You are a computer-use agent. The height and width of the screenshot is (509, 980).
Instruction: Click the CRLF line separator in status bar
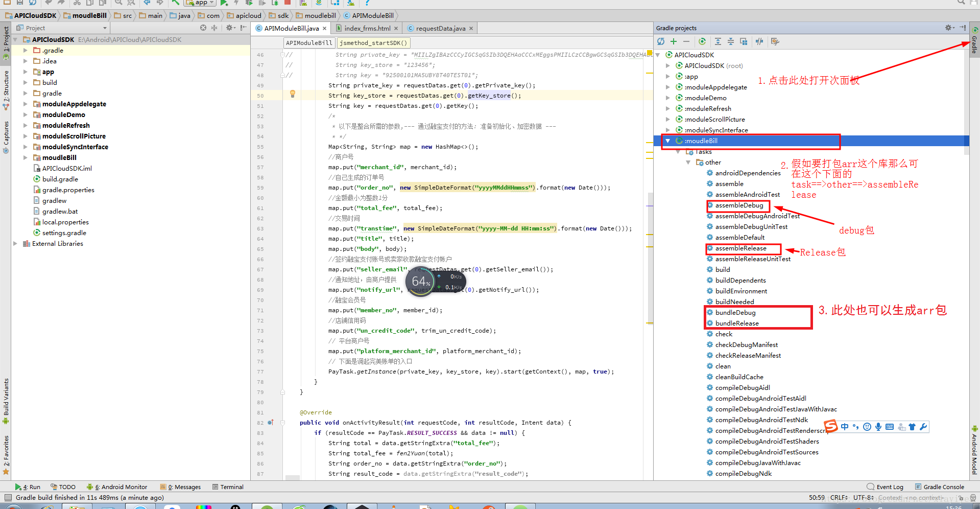coord(839,498)
